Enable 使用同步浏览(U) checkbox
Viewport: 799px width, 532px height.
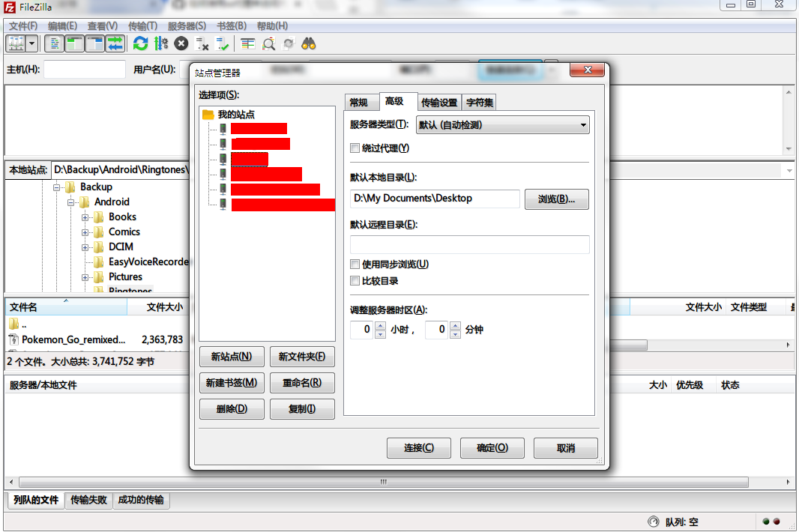[355, 265]
